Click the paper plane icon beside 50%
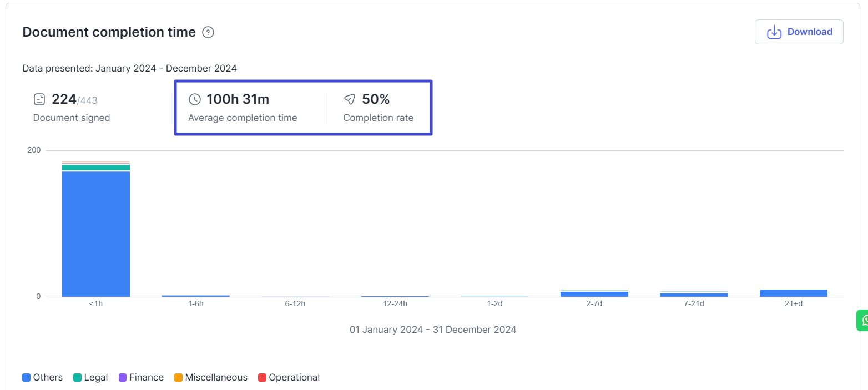This screenshot has width=868, height=390. coord(349,99)
